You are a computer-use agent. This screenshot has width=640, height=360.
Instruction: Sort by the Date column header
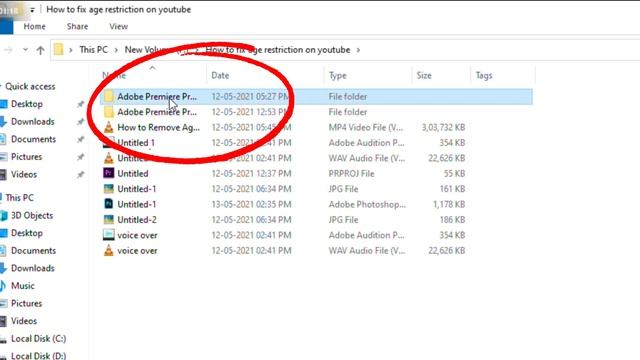click(x=220, y=76)
